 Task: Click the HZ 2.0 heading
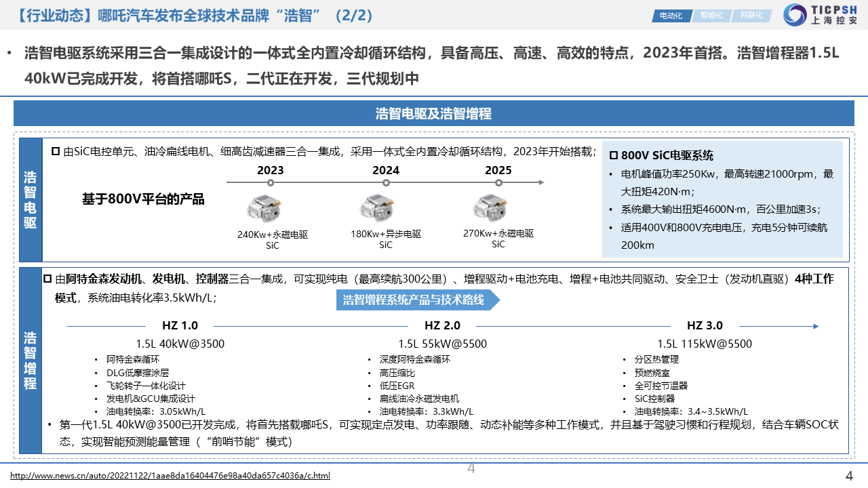[x=442, y=325]
